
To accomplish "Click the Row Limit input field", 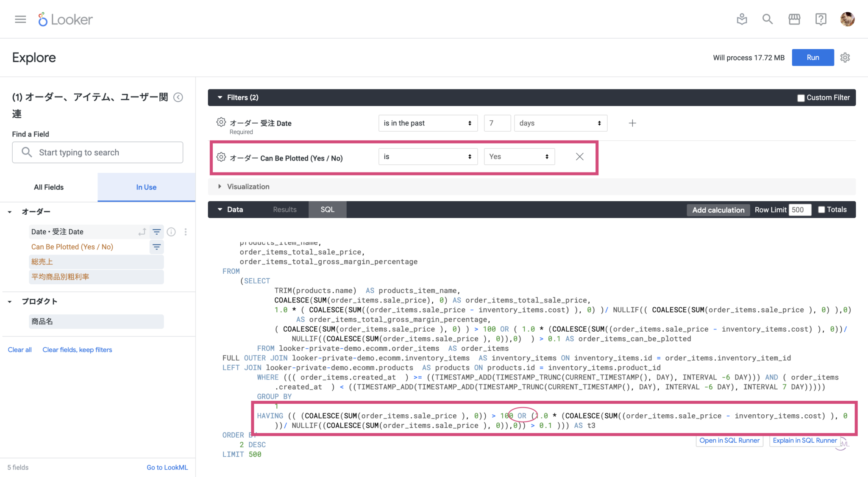I will tap(800, 209).
